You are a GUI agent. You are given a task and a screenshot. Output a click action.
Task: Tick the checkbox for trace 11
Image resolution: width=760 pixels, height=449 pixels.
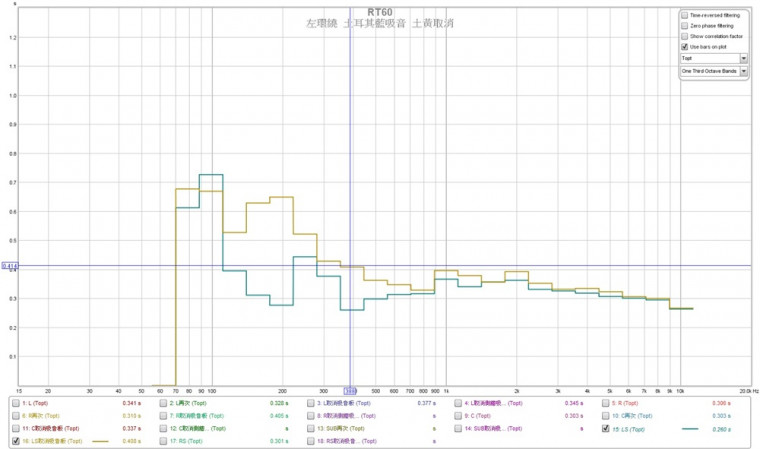16,428
